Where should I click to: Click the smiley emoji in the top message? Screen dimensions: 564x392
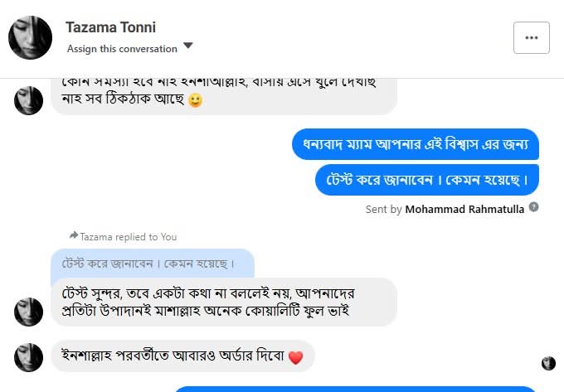pos(196,100)
